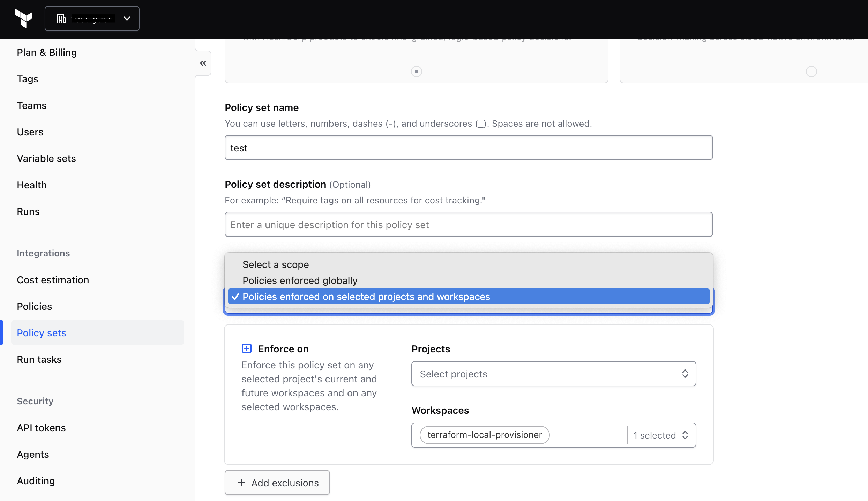Choose Policies enforced on selected projects option
The height and width of the screenshot is (501, 868).
click(366, 297)
